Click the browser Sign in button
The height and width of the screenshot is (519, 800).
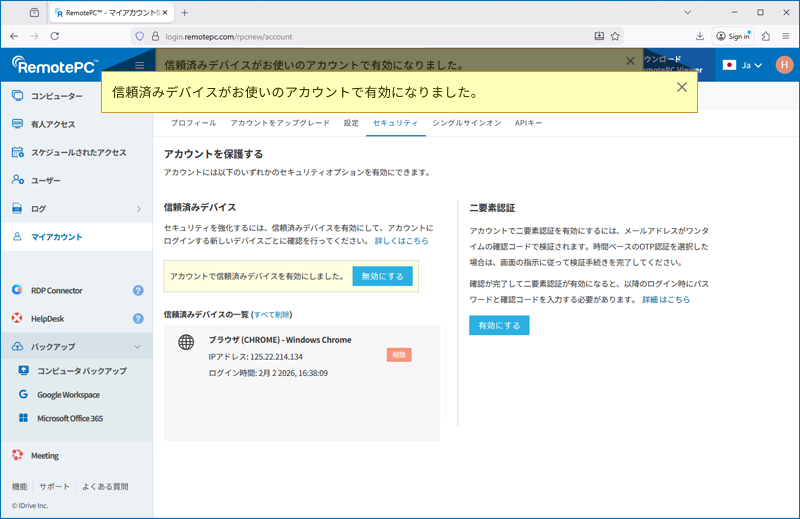(733, 36)
